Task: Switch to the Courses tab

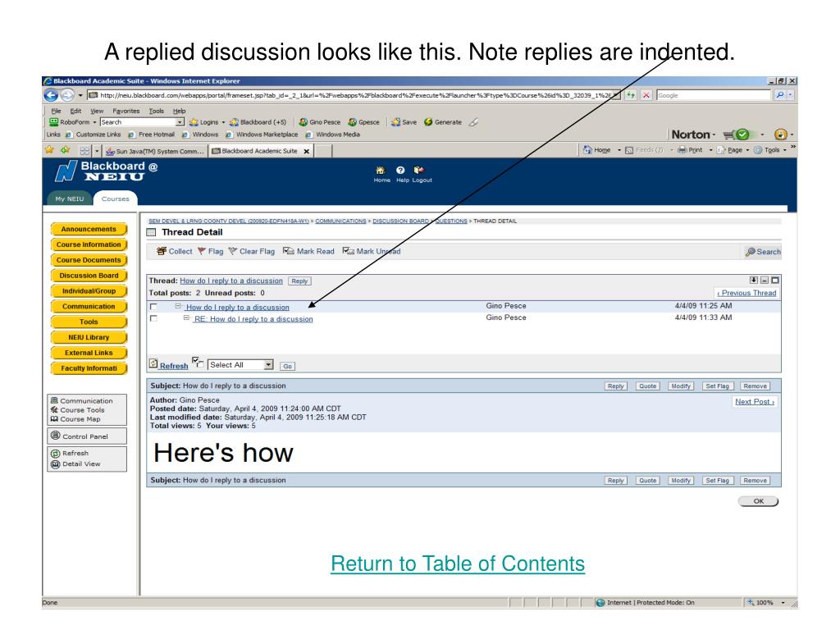Action: pyautogui.click(x=115, y=199)
